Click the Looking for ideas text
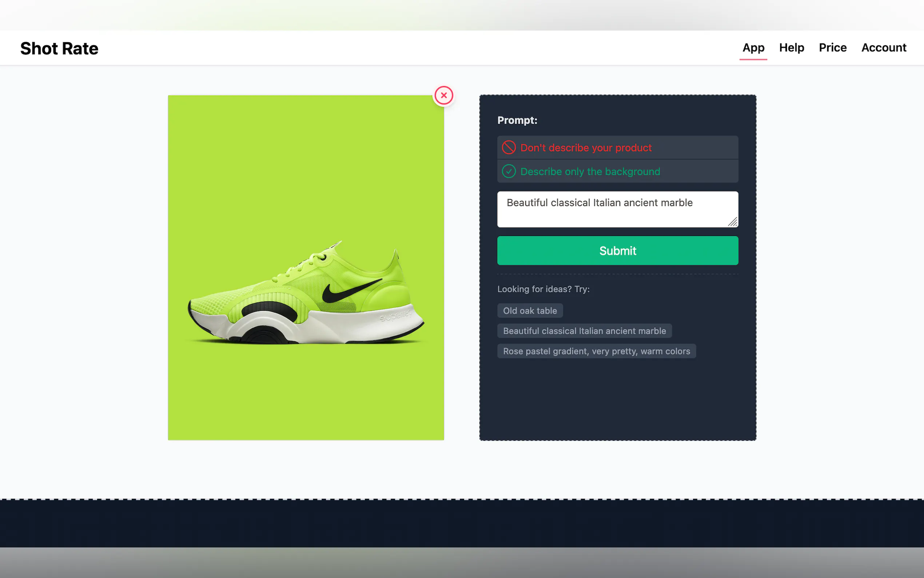Viewport: 924px width, 578px height. click(543, 289)
